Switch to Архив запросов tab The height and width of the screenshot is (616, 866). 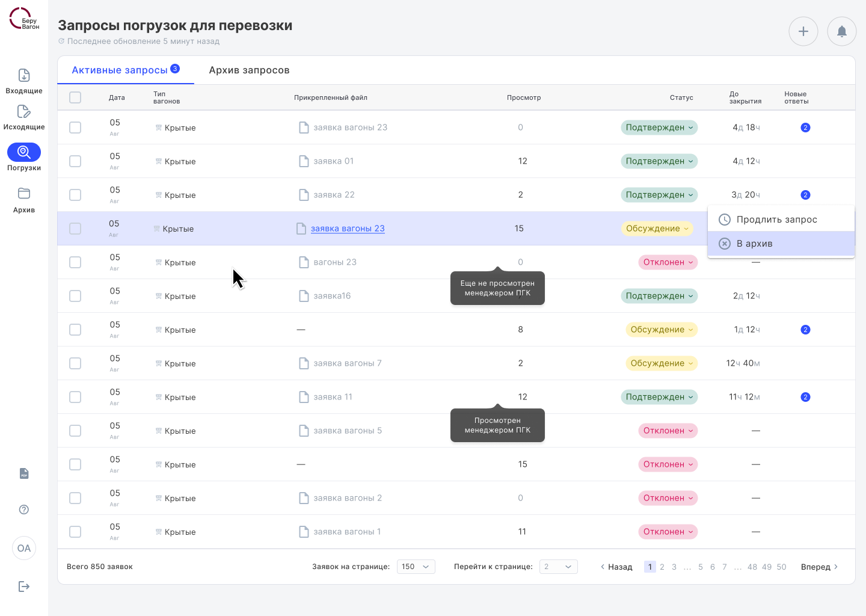tap(249, 70)
